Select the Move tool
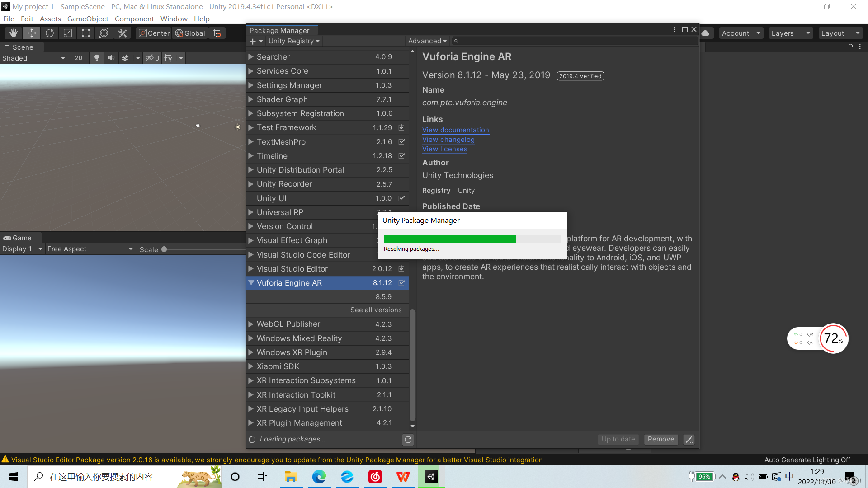Image resolution: width=868 pixels, height=488 pixels. [x=32, y=33]
